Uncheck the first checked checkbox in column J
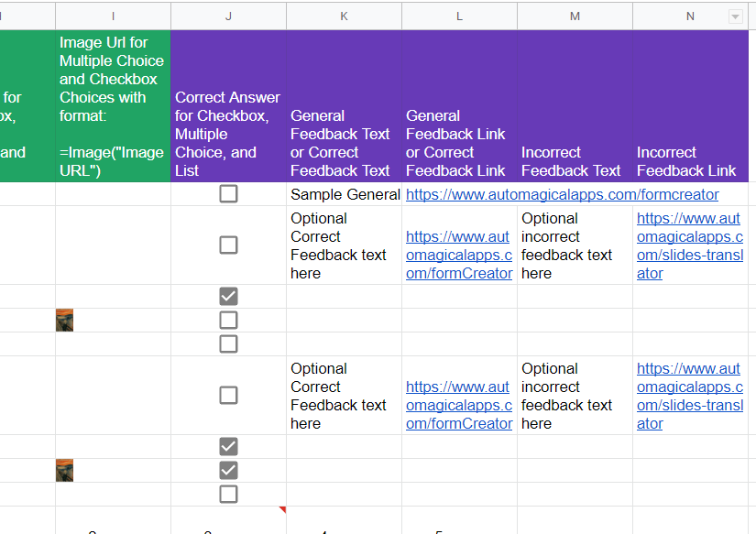The width and height of the screenshot is (756, 534). click(228, 296)
